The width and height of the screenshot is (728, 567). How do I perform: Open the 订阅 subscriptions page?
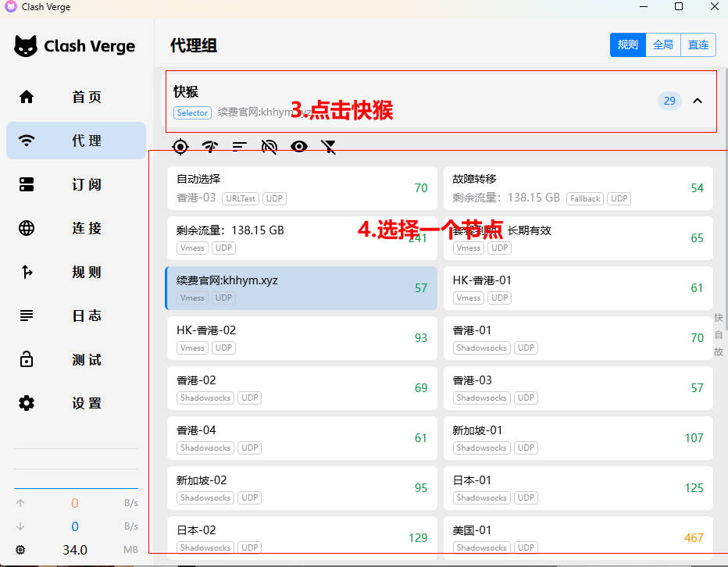[x=76, y=184]
